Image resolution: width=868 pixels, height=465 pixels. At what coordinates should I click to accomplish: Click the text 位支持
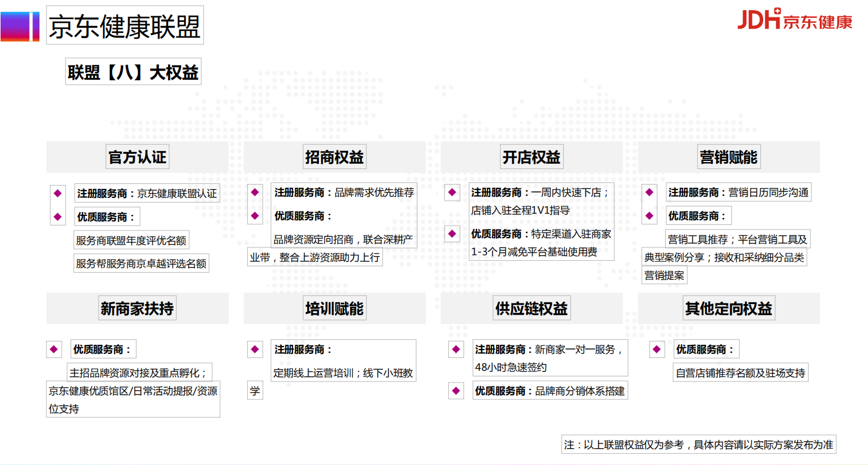64,409
